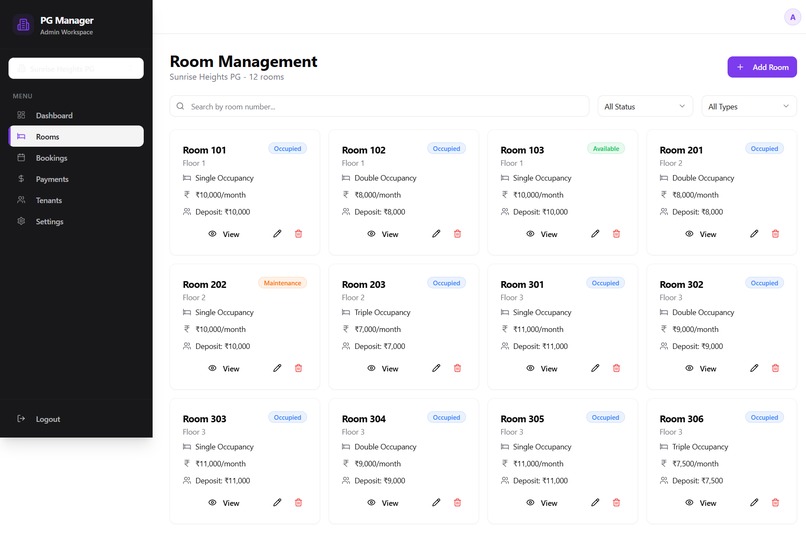The width and height of the screenshot is (806, 541).
Task: View details of Room 201
Action: click(701, 234)
